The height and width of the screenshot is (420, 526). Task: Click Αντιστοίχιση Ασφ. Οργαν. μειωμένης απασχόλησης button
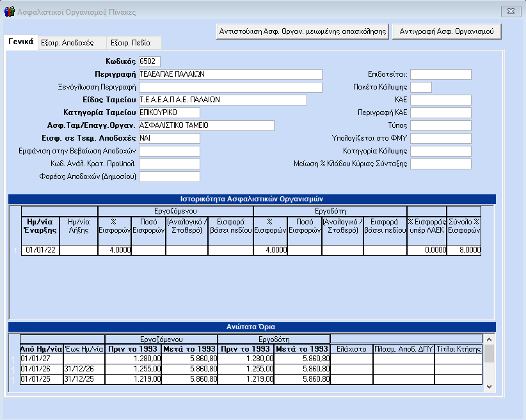pos(303,31)
